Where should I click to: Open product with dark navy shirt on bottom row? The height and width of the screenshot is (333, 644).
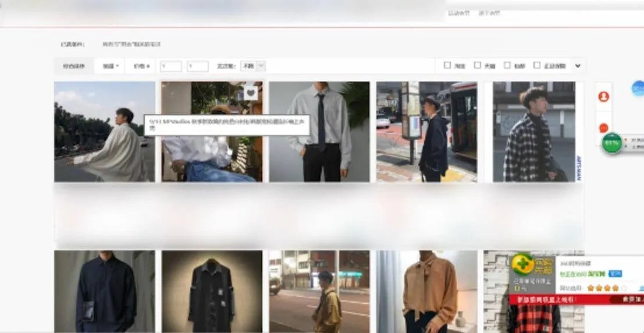point(105,292)
